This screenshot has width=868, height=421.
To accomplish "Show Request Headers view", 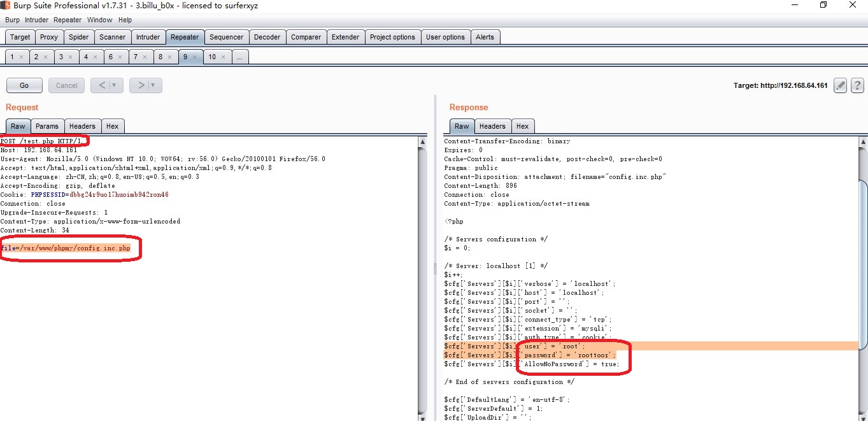I will coord(82,126).
